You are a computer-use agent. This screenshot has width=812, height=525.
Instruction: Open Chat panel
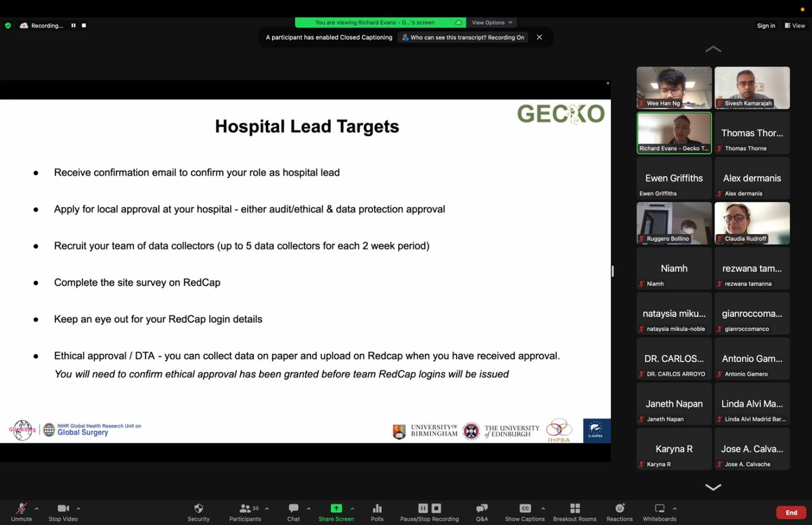click(x=293, y=511)
